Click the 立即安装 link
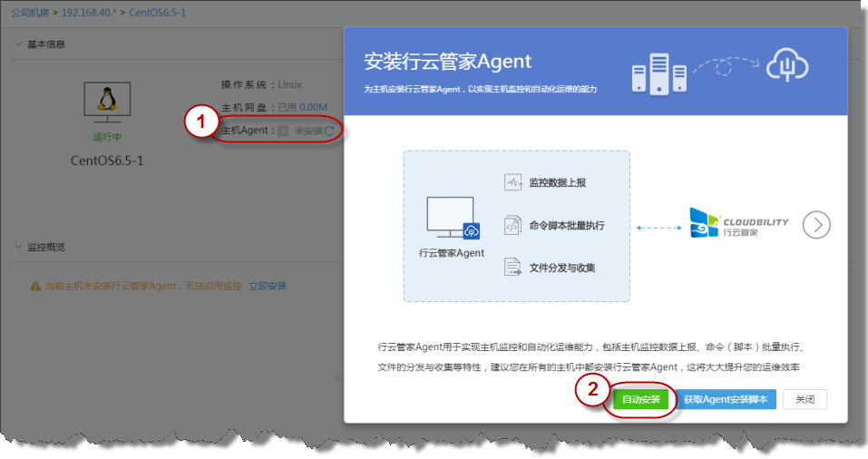The width and height of the screenshot is (868, 459). tap(268, 287)
